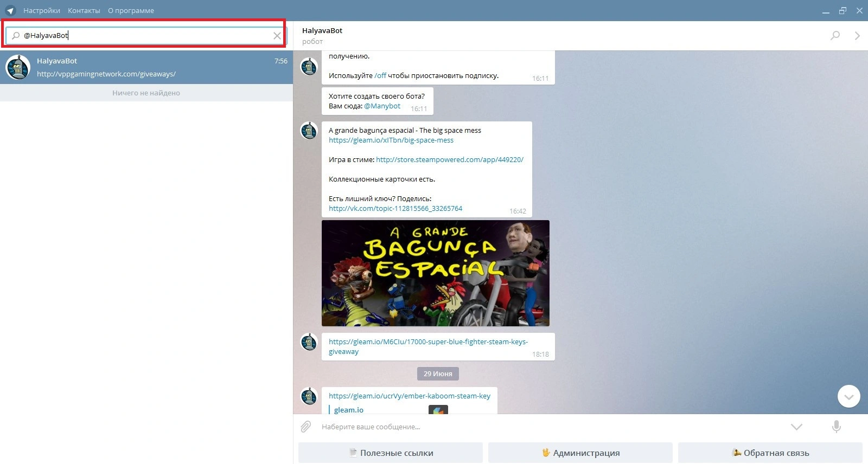The height and width of the screenshot is (464, 868).
Task: Click bot avatar beside the big space mess message
Action: pos(309,130)
